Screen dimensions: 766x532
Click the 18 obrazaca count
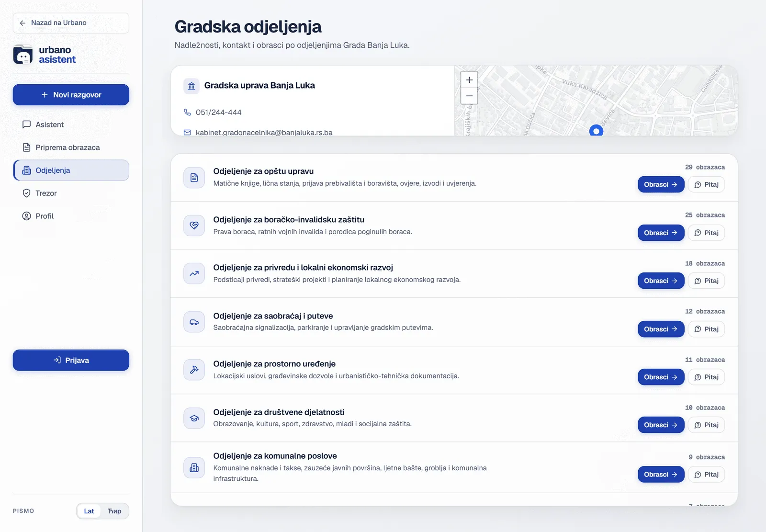pyautogui.click(x=705, y=263)
